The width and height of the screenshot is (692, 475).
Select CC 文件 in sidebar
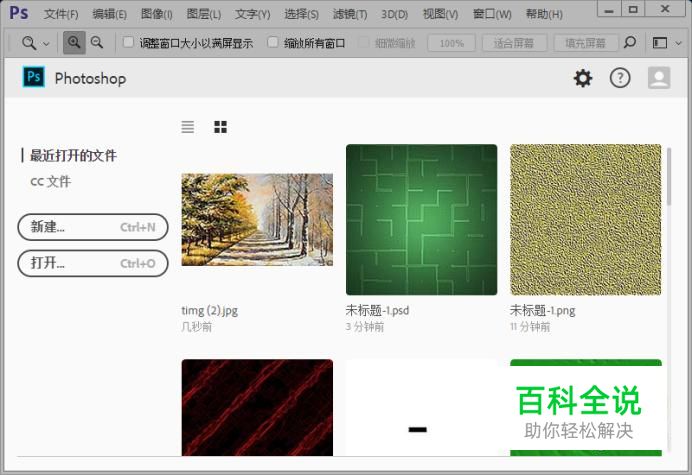pos(50,181)
